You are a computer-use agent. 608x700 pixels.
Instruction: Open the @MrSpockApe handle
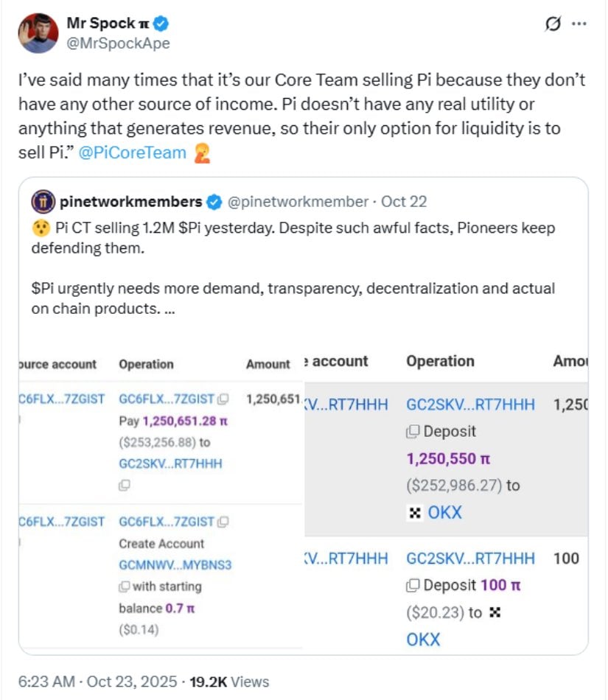(118, 43)
